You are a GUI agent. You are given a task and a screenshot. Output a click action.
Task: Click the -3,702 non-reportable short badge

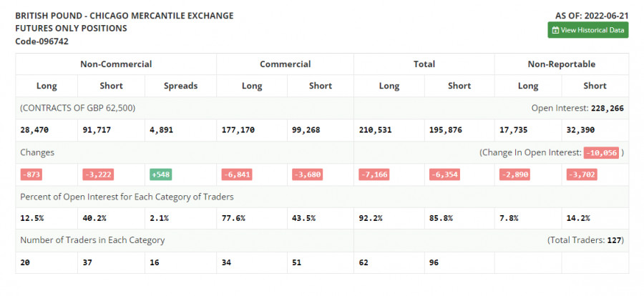(581, 174)
